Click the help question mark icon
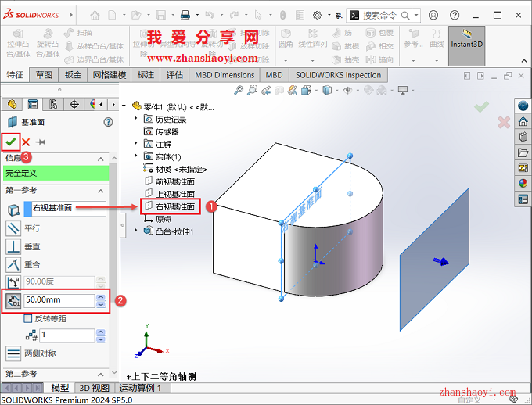The height and width of the screenshot is (405, 532). click(108, 122)
